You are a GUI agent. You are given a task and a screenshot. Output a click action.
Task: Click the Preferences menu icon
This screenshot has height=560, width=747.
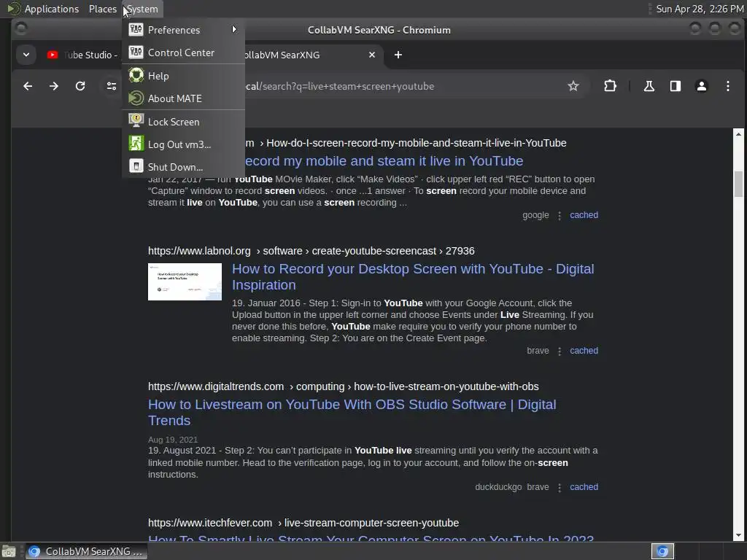136,29
